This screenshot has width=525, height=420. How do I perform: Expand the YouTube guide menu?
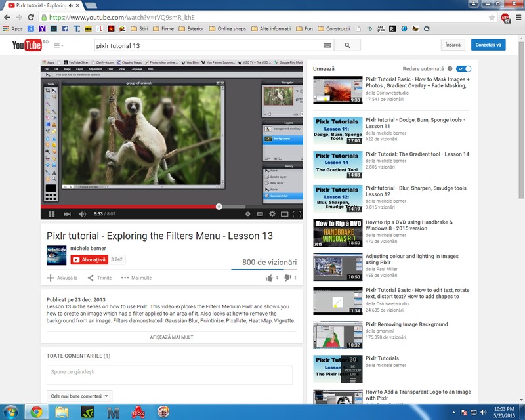coord(58,45)
